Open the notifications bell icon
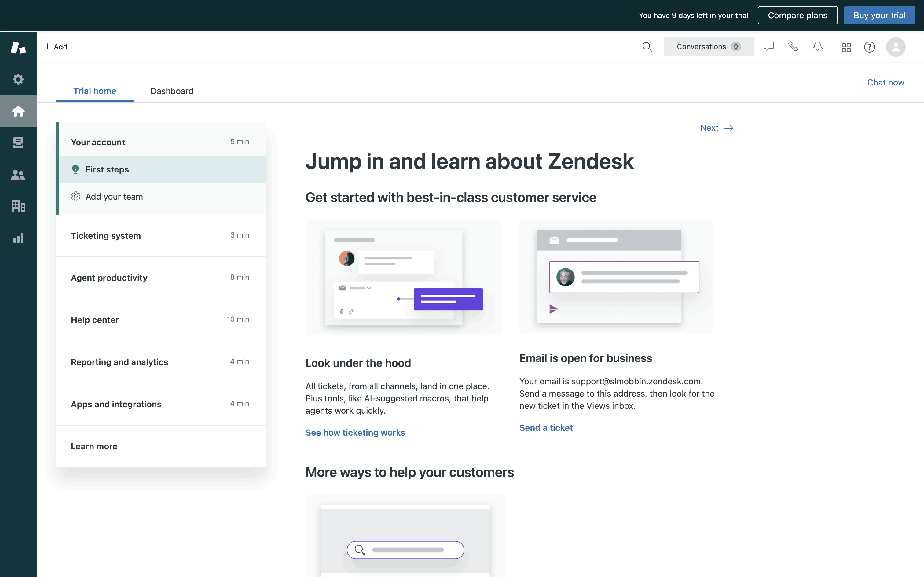The width and height of the screenshot is (924, 577). coord(817,46)
